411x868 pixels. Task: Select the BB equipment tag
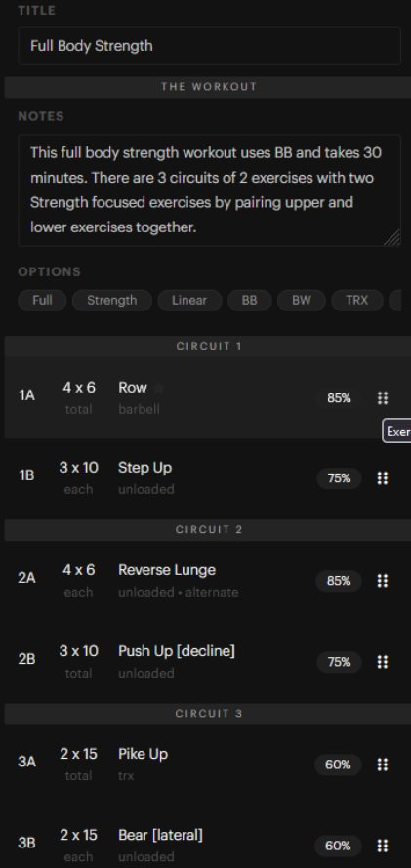pos(250,300)
